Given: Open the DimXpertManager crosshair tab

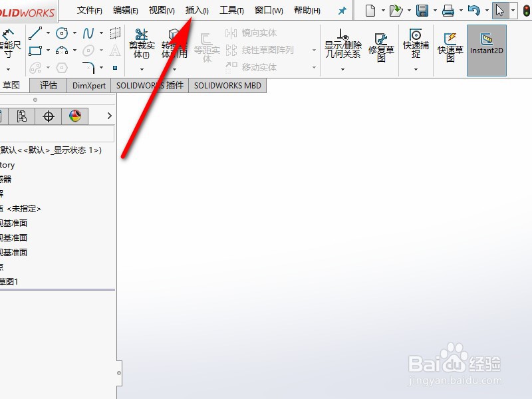Looking at the screenshot, I should 49,116.
